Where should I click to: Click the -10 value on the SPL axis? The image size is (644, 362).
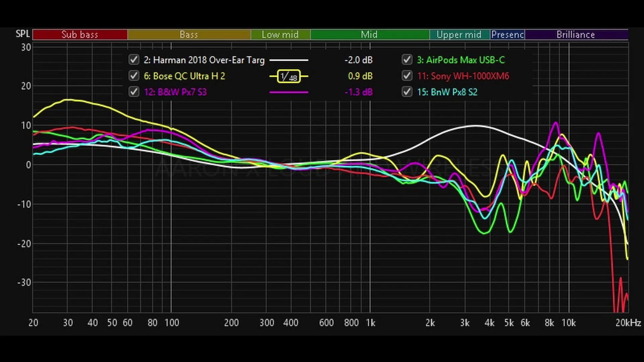24,204
